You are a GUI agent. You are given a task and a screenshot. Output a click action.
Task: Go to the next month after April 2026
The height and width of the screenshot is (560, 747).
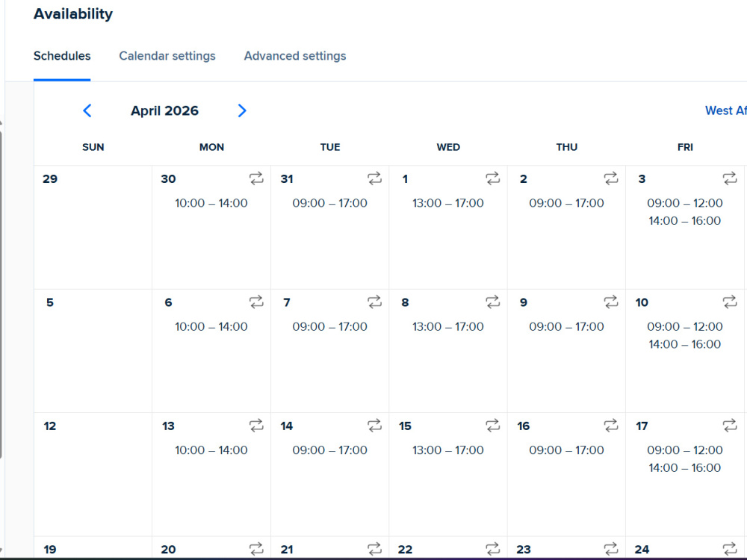point(242,111)
